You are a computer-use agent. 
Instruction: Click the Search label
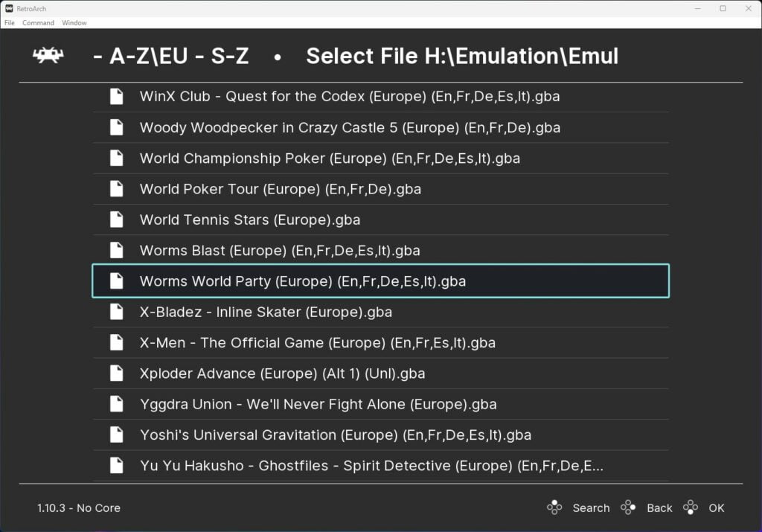pyautogui.click(x=591, y=507)
